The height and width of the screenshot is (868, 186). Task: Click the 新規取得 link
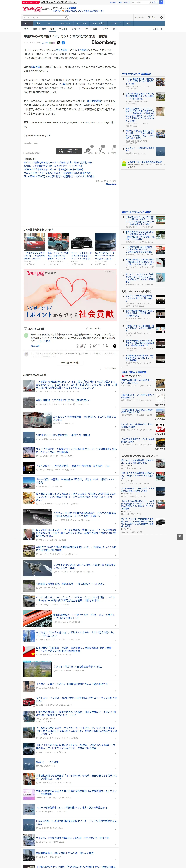click(72, 8)
